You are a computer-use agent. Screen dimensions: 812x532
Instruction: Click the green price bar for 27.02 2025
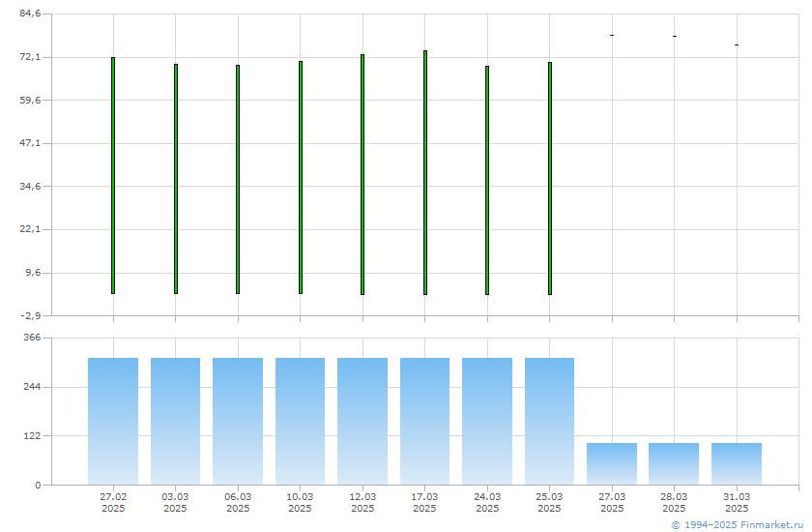[113, 176]
